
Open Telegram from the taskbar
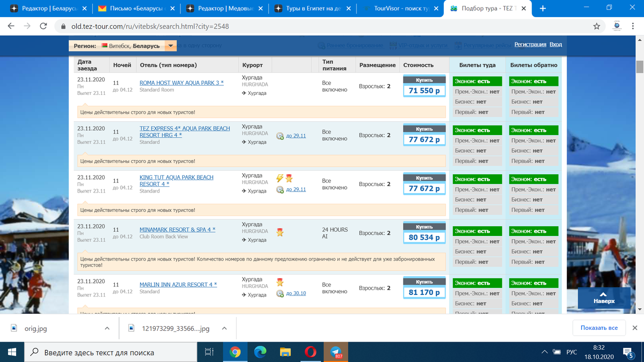[x=336, y=352]
